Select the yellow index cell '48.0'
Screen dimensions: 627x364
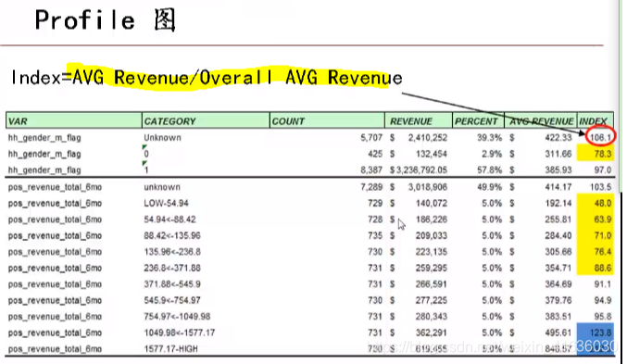tap(596, 203)
